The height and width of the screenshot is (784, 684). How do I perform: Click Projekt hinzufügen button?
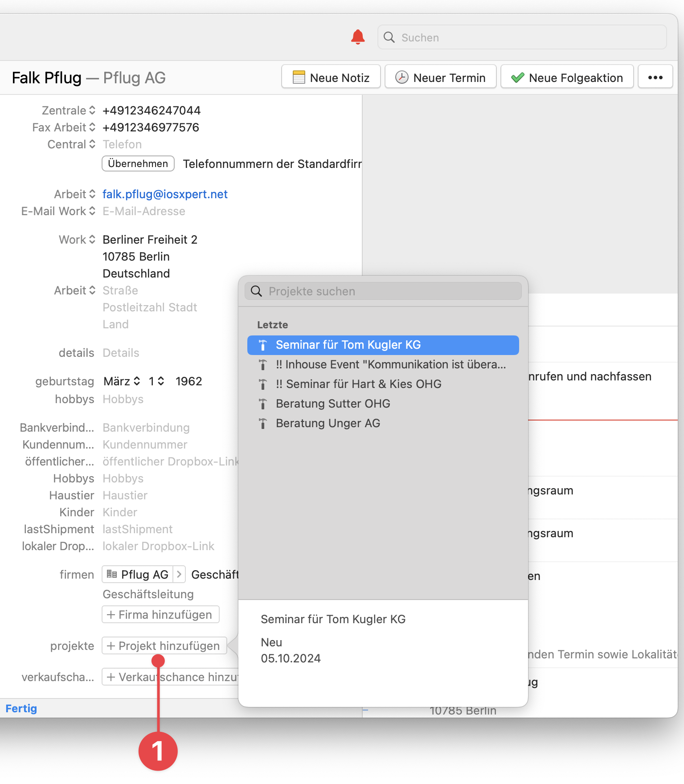coord(164,646)
